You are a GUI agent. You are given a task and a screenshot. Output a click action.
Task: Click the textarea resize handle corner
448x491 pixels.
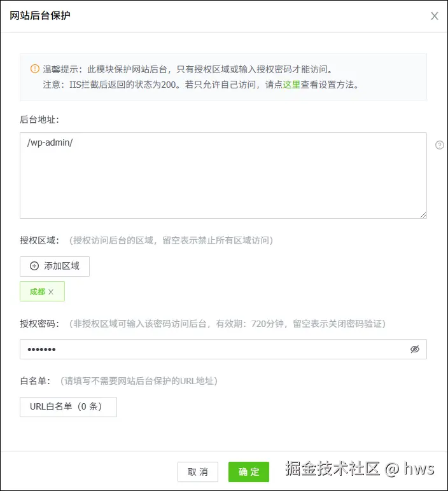coord(423,215)
